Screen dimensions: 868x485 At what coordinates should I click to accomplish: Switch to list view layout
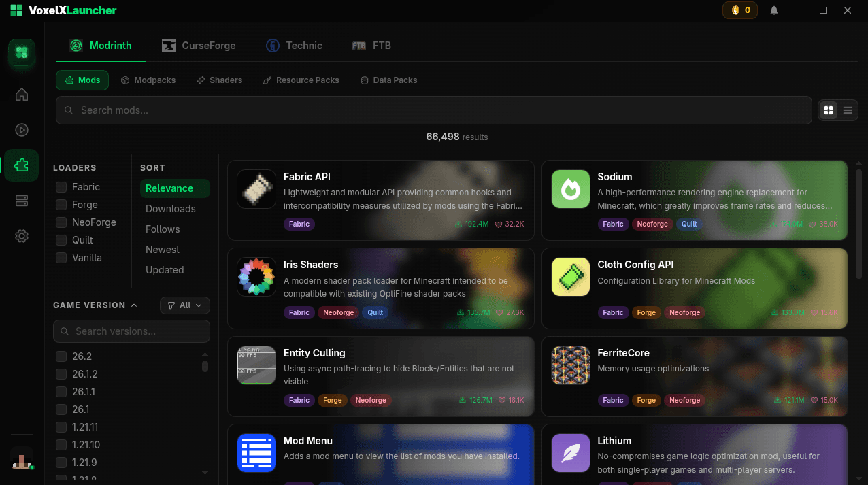click(847, 110)
